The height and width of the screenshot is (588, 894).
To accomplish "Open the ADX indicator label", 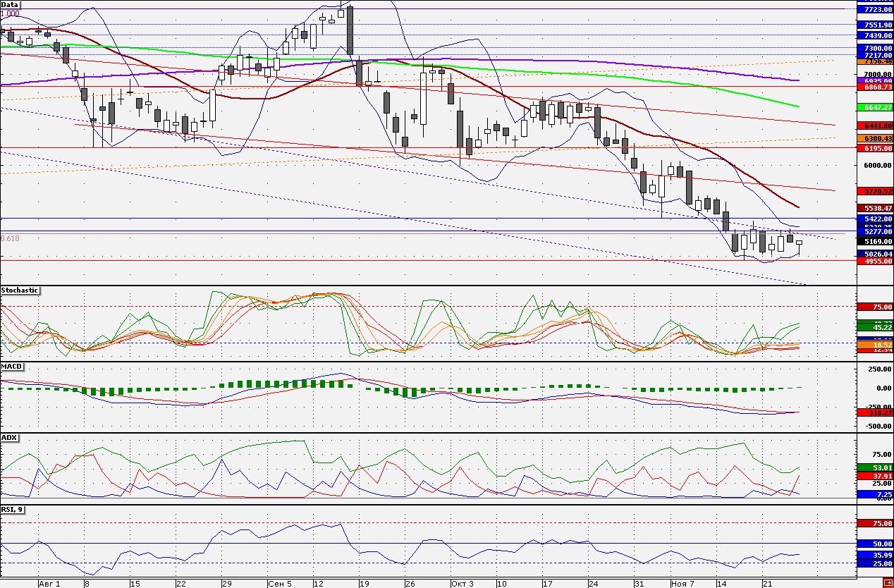I will click(x=10, y=438).
